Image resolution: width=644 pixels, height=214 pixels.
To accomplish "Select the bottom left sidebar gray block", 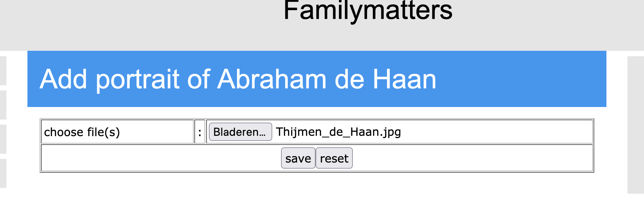I will (3, 173).
